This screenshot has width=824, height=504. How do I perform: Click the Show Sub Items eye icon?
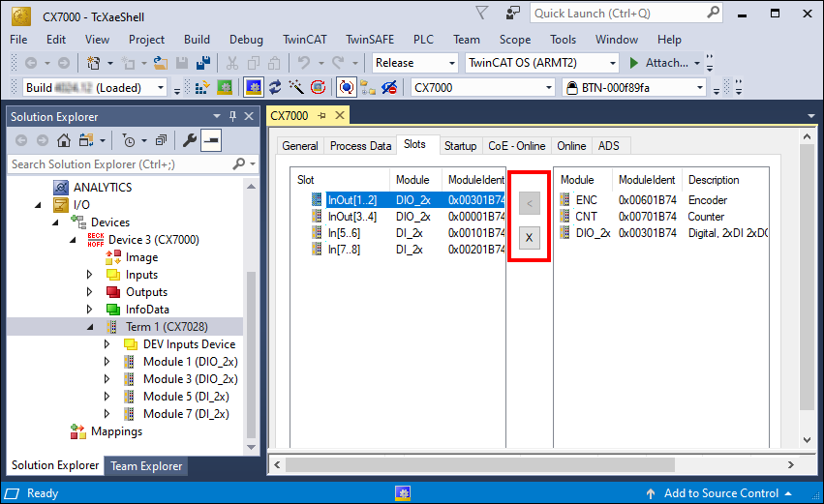coord(389,88)
